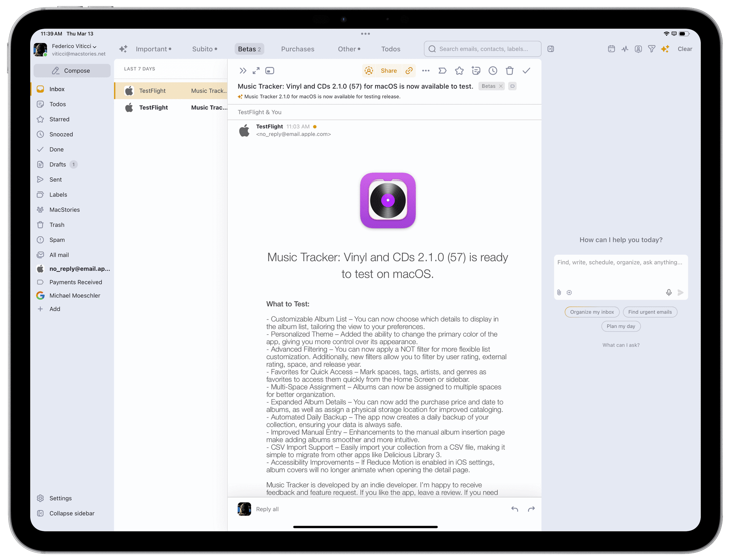
Task: Click the double-chevron icon above the email
Action: click(243, 71)
